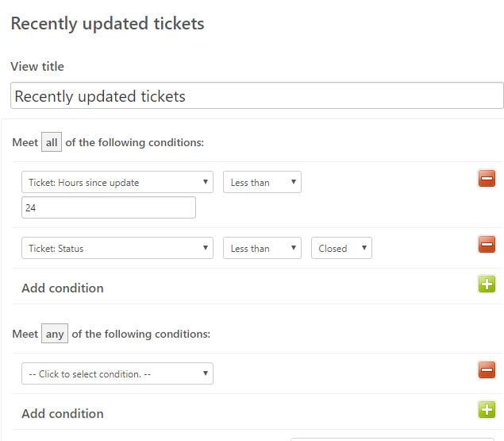The width and height of the screenshot is (504, 441).
Task: Open 'Less than' operator for hours condition
Action: tap(262, 182)
